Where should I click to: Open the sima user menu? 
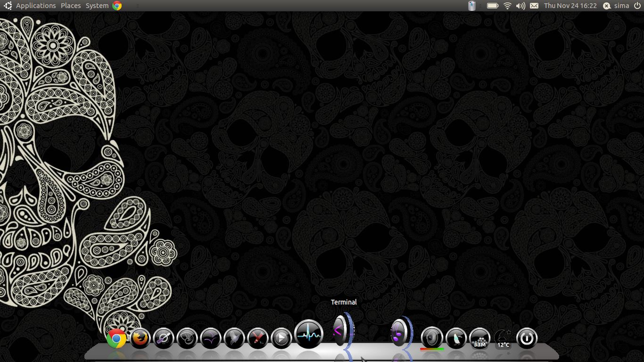tap(621, 6)
